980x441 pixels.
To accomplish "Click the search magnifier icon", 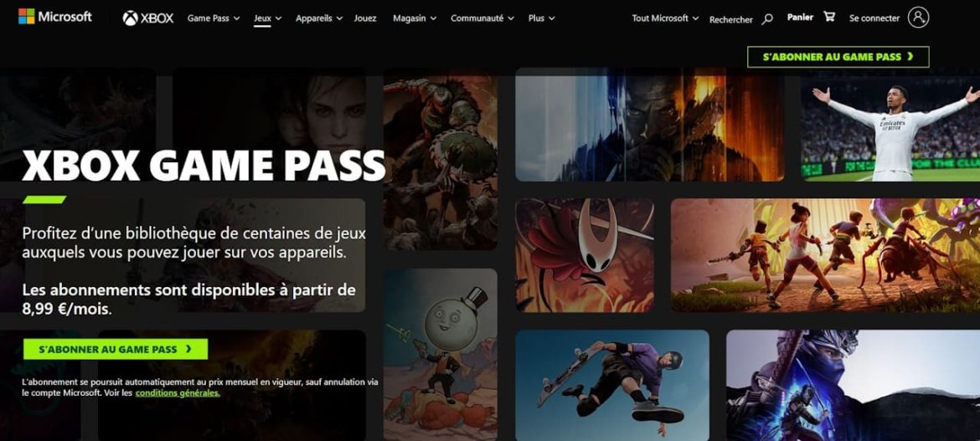I will click(x=767, y=18).
